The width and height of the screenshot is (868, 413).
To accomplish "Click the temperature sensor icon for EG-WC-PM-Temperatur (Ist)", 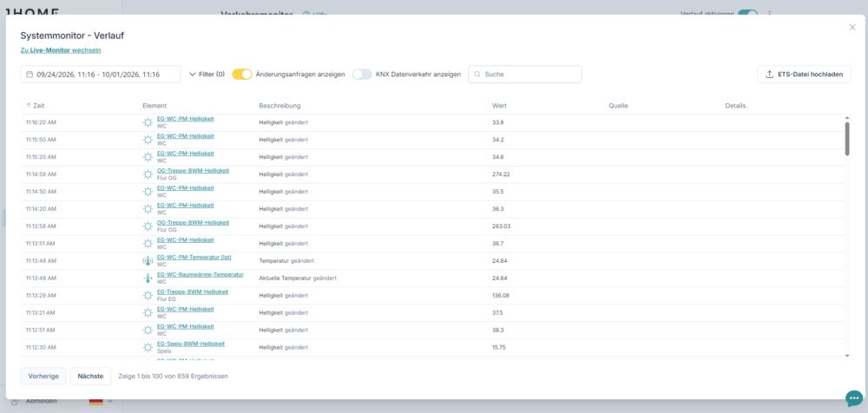I will pyautogui.click(x=148, y=261).
